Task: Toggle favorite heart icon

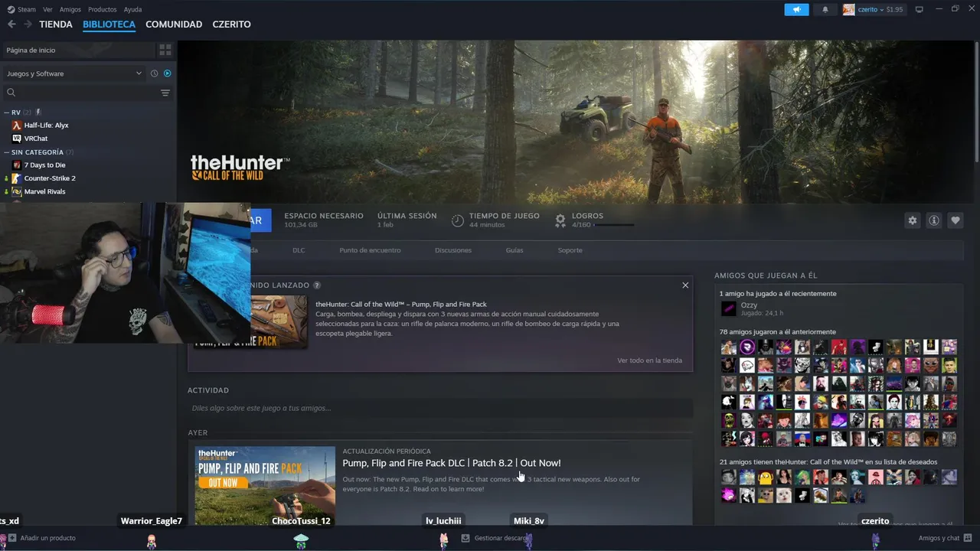Action: pyautogui.click(x=955, y=220)
